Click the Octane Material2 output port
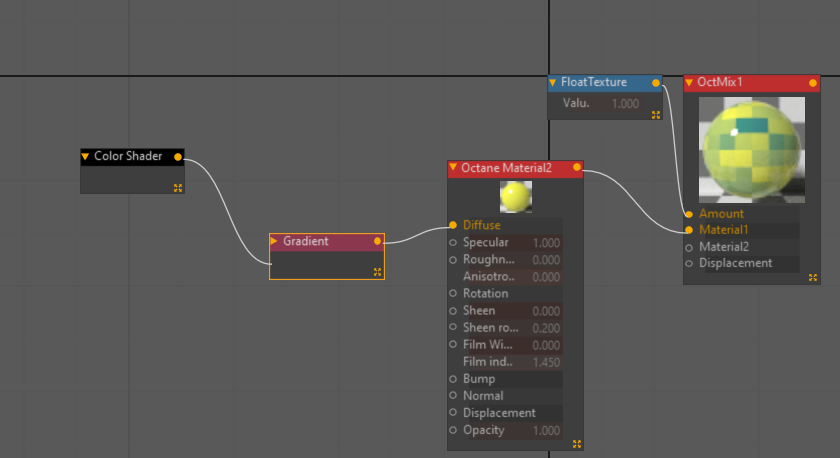 [576, 168]
